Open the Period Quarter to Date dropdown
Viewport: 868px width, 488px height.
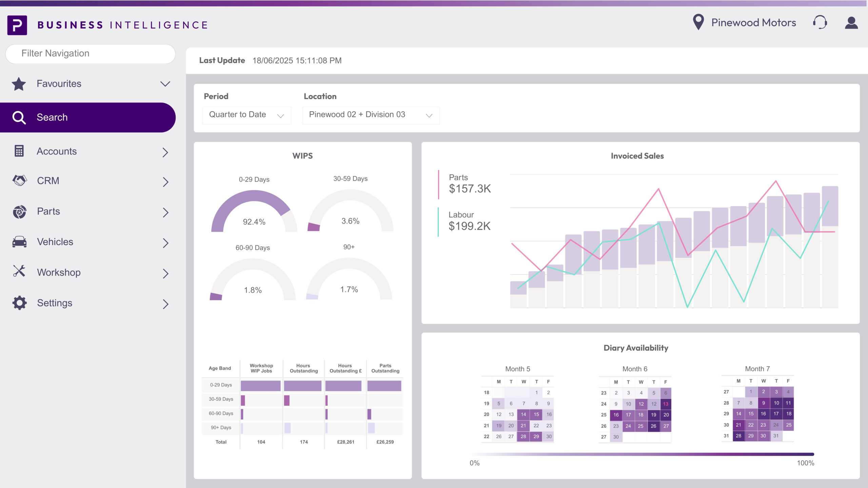tap(246, 115)
